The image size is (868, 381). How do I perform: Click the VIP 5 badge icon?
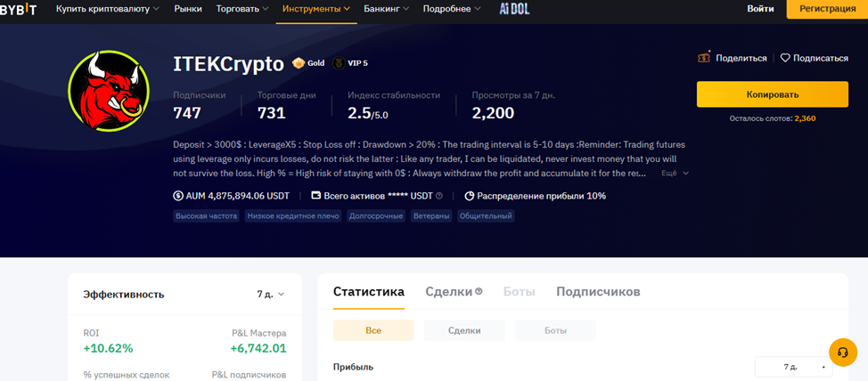[339, 63]
